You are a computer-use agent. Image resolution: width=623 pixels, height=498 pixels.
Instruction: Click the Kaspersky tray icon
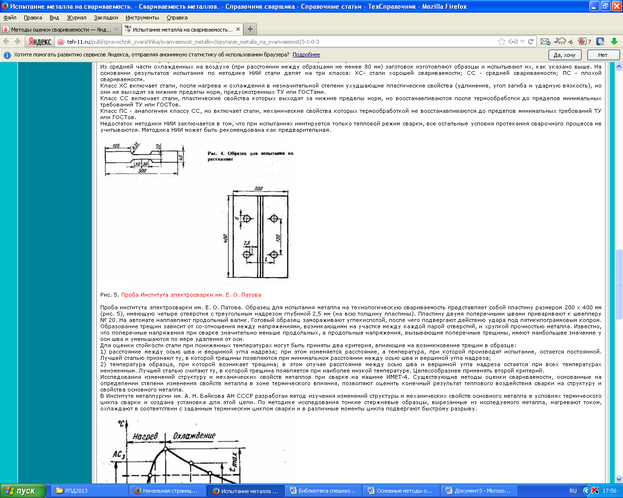coord(595,491)
